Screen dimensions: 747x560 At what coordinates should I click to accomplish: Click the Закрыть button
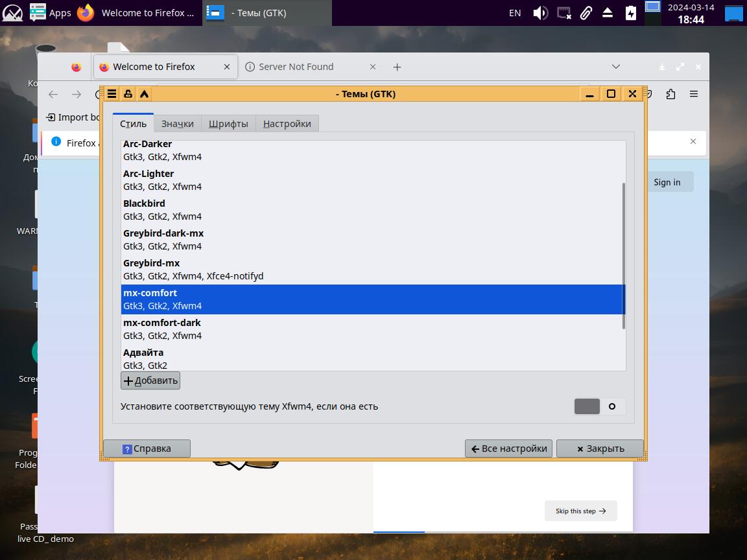600,449
